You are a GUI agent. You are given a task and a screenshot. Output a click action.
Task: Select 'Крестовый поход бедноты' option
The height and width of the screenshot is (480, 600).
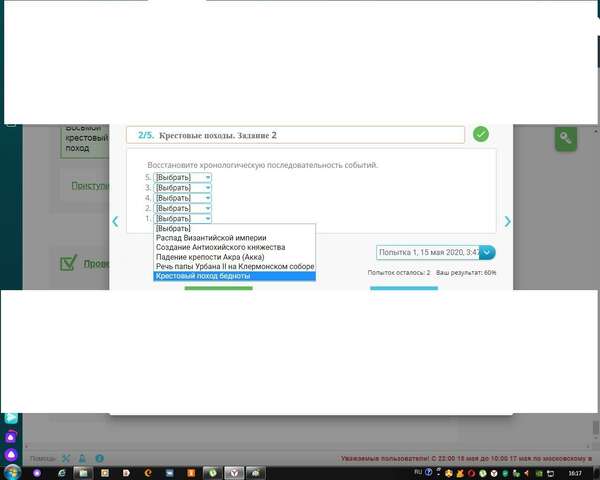coord(234,276)
